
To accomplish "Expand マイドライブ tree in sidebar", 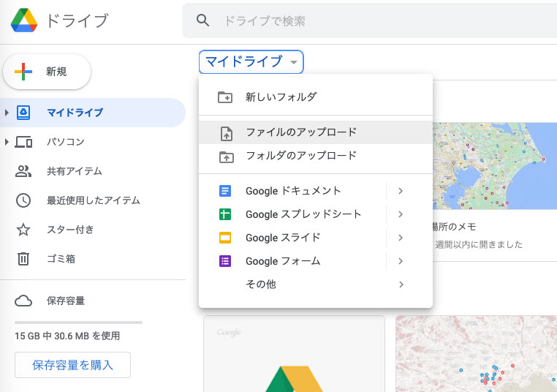I will click(7, 113).
